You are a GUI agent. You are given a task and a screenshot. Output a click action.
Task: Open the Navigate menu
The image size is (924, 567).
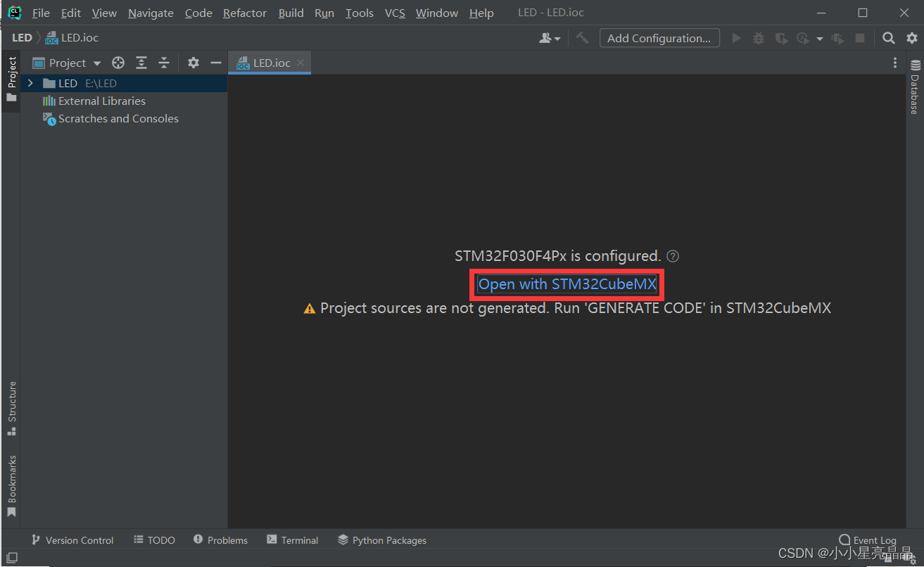151,13
